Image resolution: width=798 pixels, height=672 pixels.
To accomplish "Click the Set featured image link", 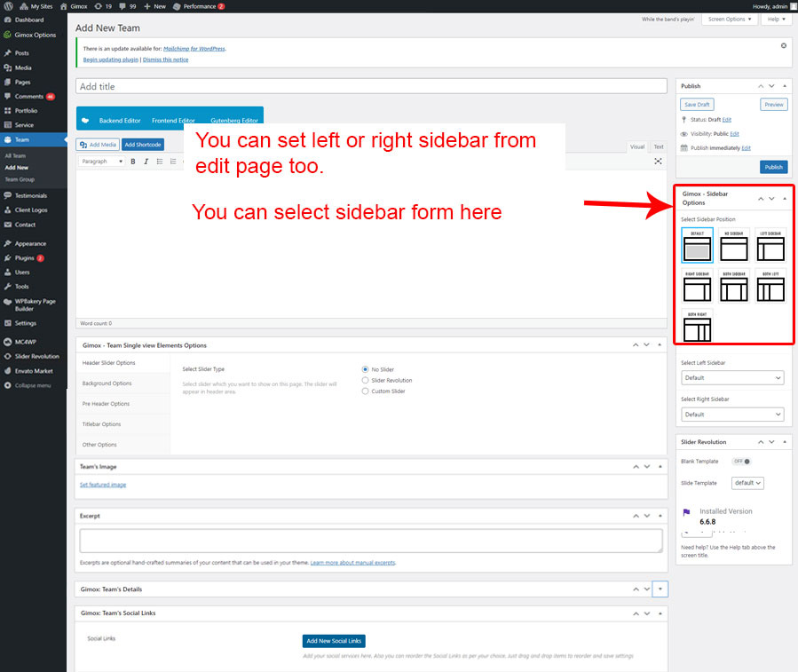I will 103,485.
